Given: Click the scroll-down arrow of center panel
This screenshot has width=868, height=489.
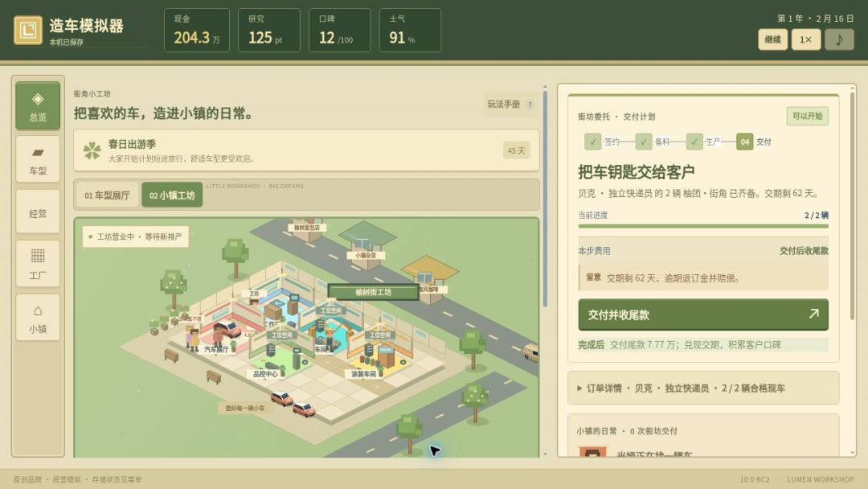Looking at the screenshot, I should (x=545, y=454).
